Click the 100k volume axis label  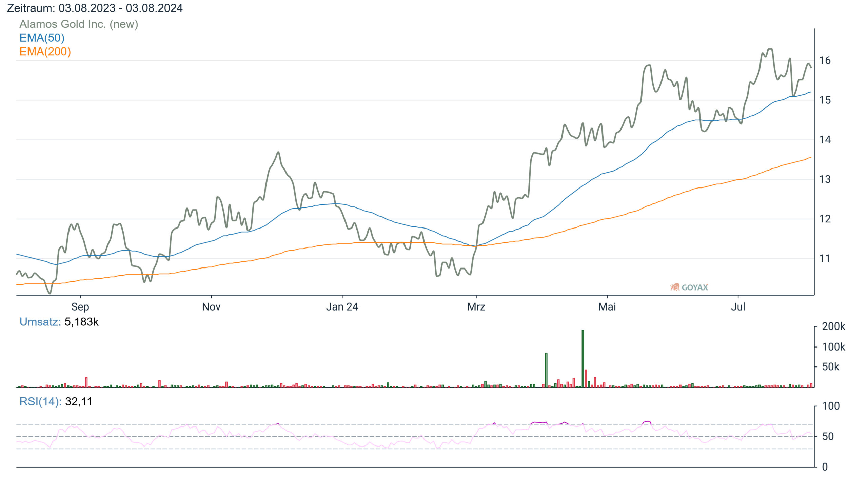833,347
